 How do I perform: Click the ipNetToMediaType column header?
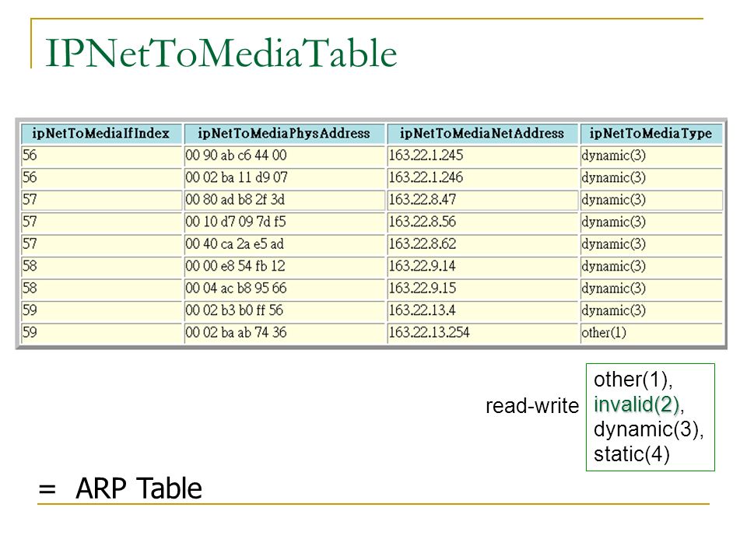click(651, 134)
